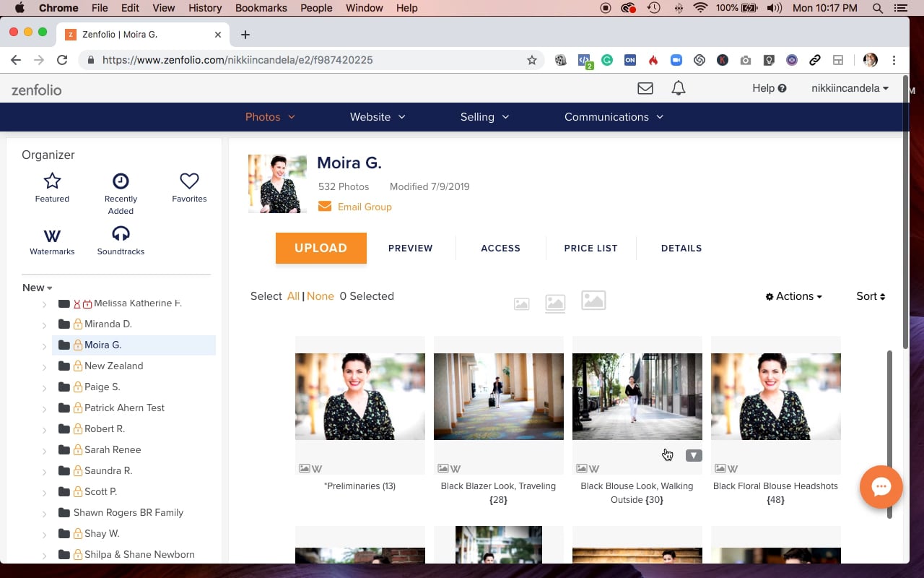
Task: Click the gallery area vertical scrollbar
Action: 889,434
